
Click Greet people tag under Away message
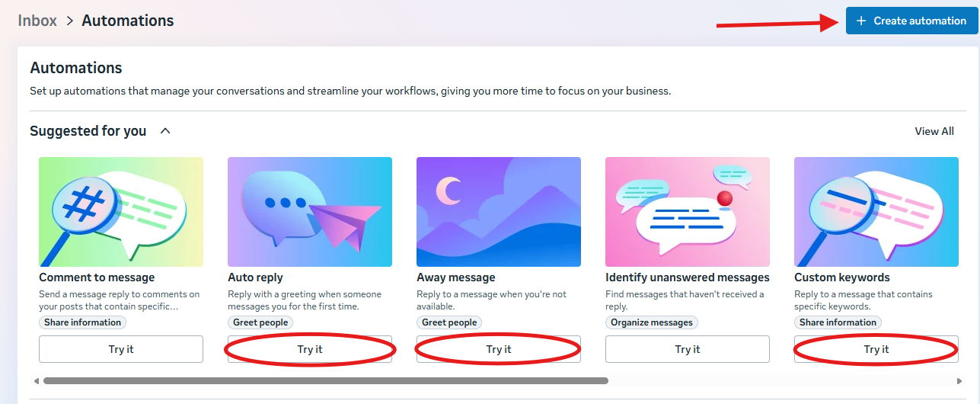point(449,322)
